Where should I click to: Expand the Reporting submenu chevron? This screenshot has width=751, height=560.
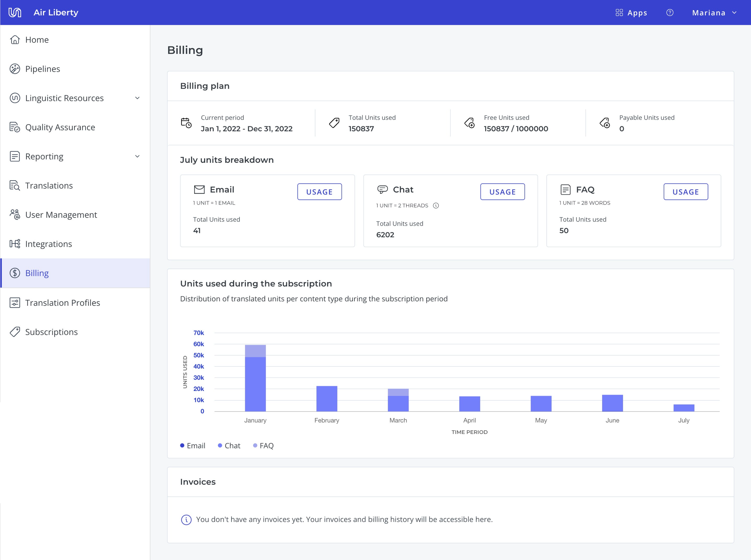pos(137,156)
